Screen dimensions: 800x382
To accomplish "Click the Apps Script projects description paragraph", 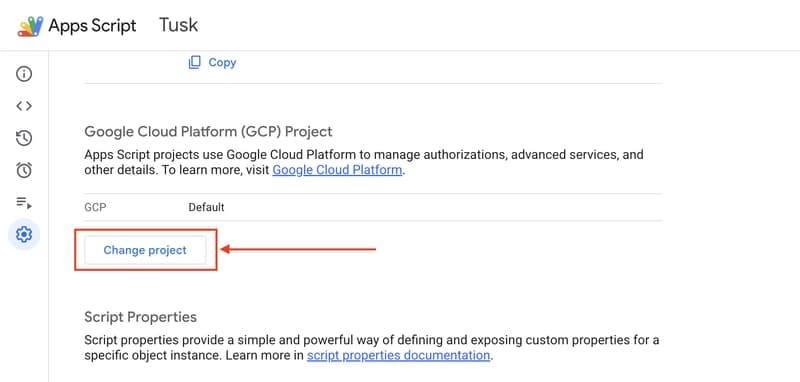I will click(x=364, y=162).
